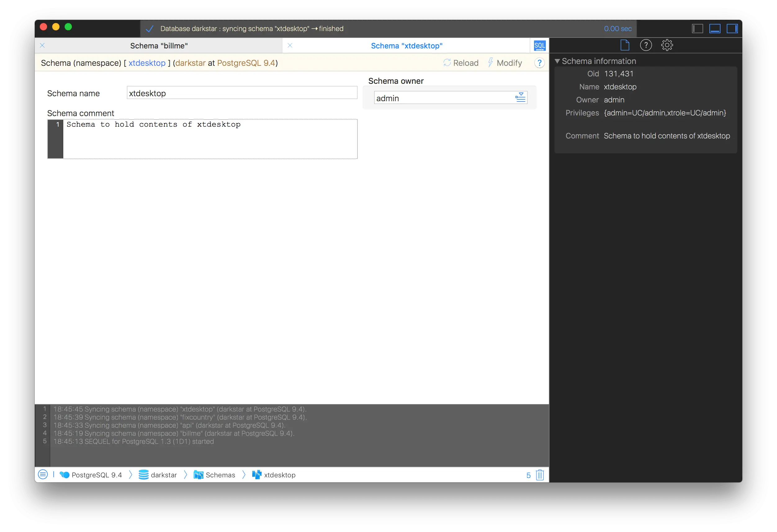Close the Schema "billme" tab
Image resolution: width=777 pixels, height=532 pixels.
coord(43,46)
